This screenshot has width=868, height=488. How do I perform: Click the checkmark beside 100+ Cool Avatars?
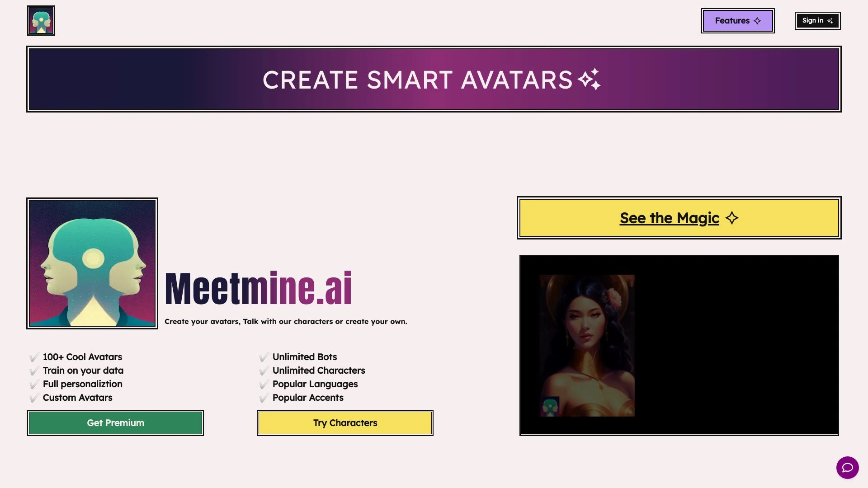33,357
